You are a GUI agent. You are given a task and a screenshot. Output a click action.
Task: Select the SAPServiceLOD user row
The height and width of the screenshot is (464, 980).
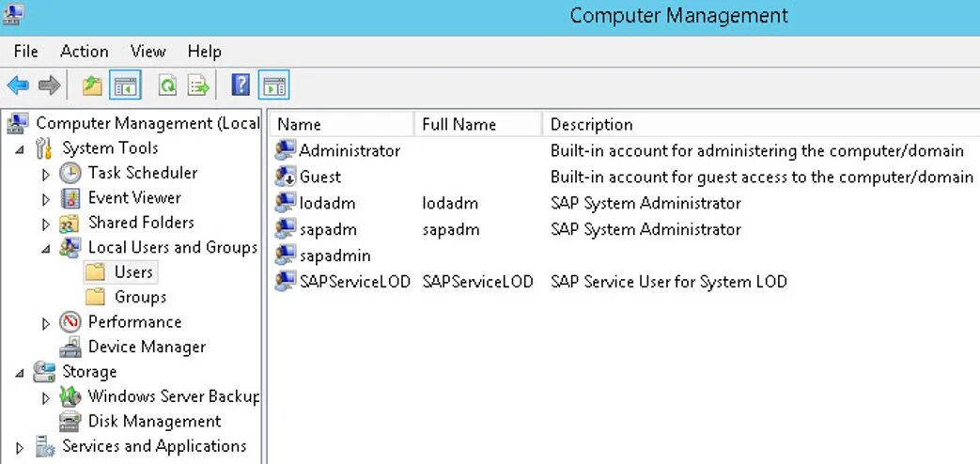(x=354, y=282)
